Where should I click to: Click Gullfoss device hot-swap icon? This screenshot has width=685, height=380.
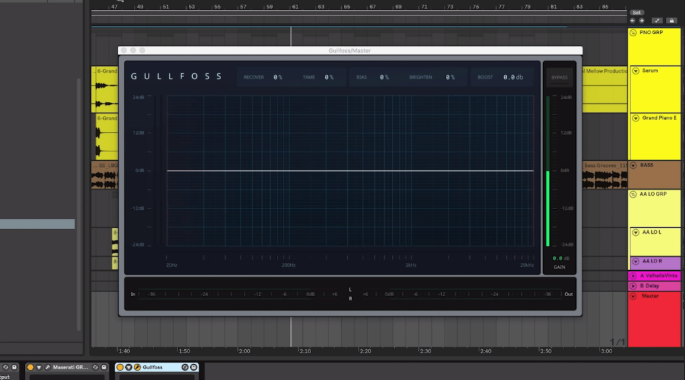(x=185, y=367)
